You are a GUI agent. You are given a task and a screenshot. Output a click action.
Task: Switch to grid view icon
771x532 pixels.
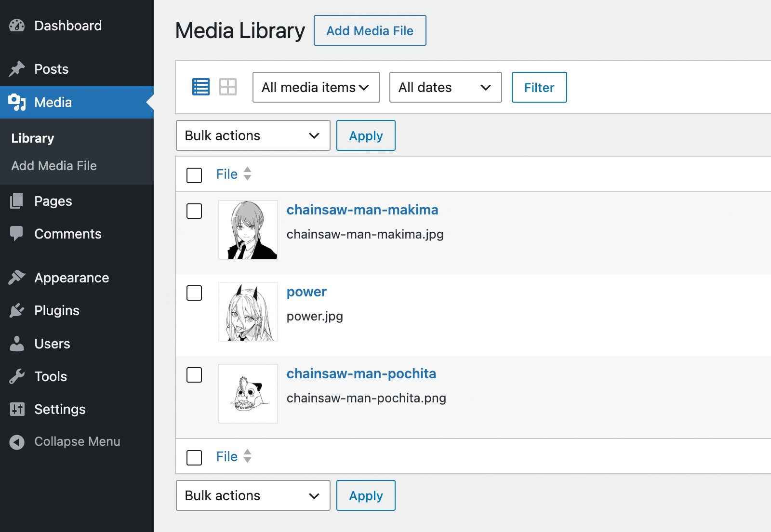pyautogui.click(x=228, y=87)
